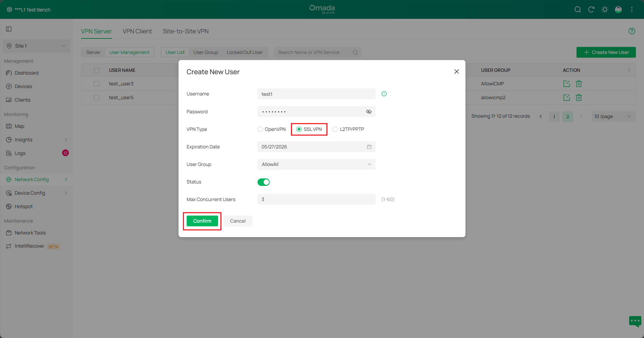Open the User Group AllowAll dropdown

(x=316, y=164)
